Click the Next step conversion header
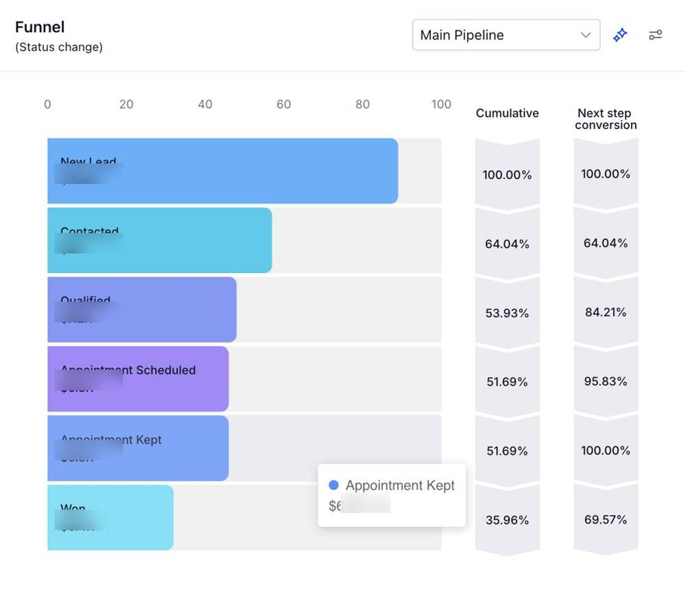Image resolution: width=686 pixels, height=616 pixels. click(x=606, y=119)
